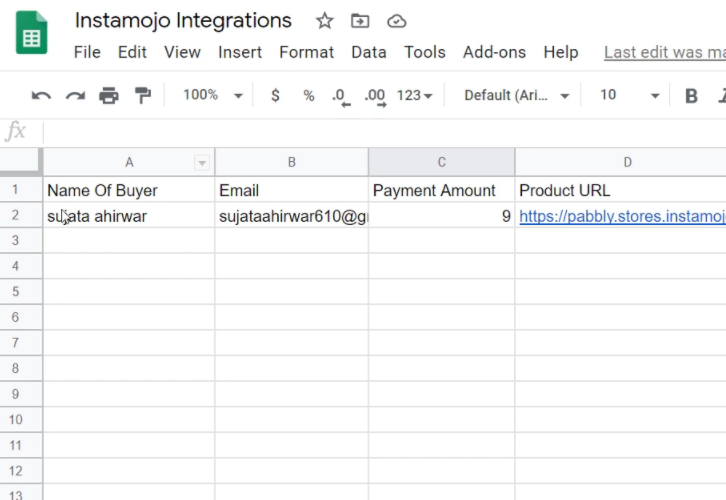Open the Tools menu
Screen dimensions: 726x500
click(x=425, y=52)
